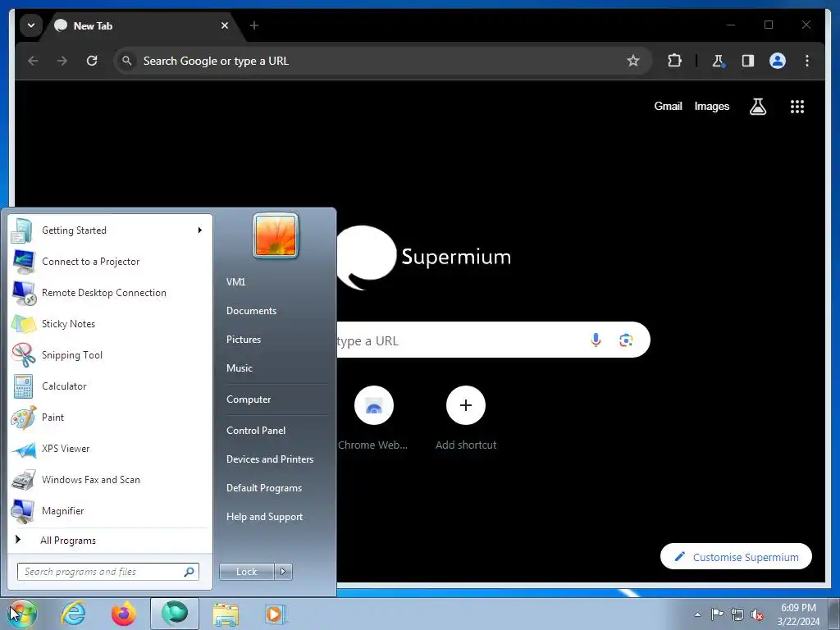Open Computer from the Start menu

[249, 399]
